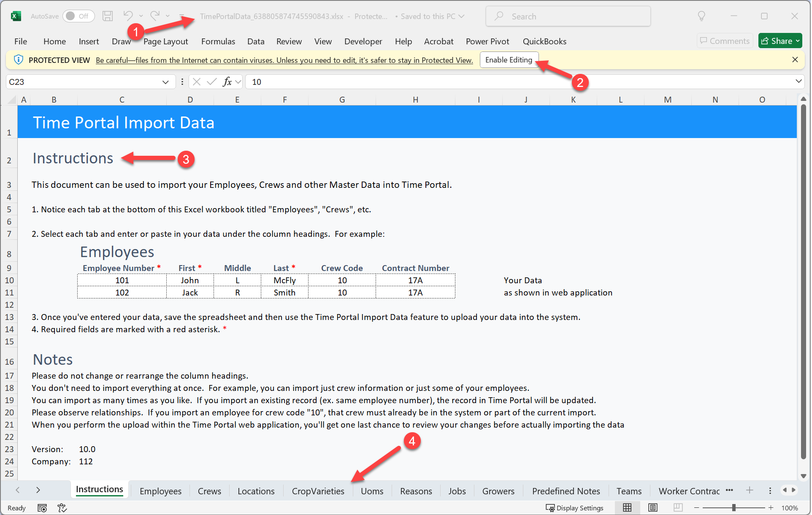Click the next sheet navigation arrow
Screen dimensions: 812x515
coord(38,490)
